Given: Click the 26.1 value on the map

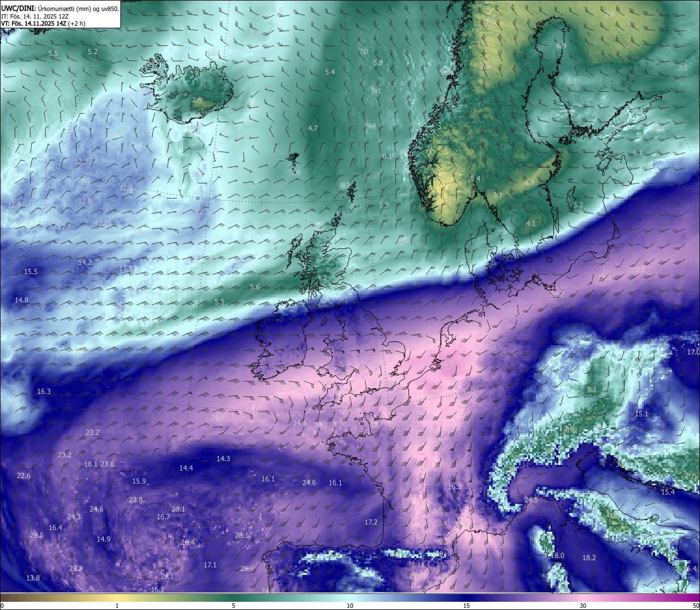Looking at the screenshot, I should (x=178, y=509).
